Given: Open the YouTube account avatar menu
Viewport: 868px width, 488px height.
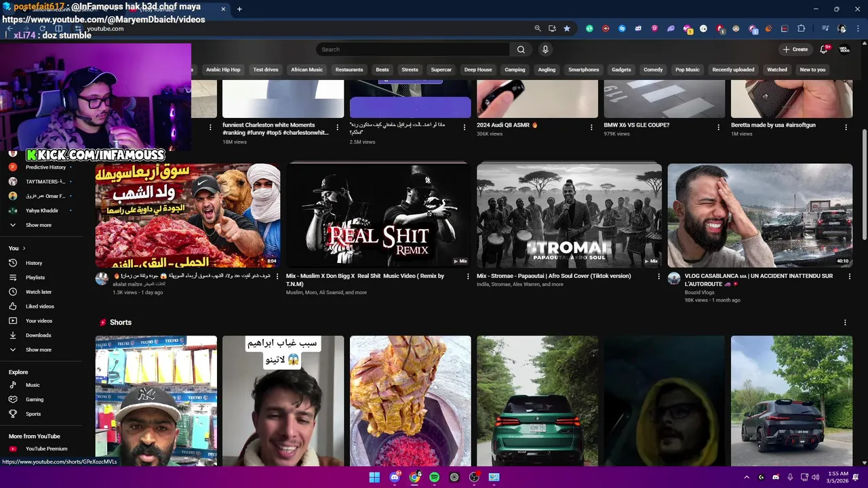Looking at the screenshot, I should pos(844,49).
